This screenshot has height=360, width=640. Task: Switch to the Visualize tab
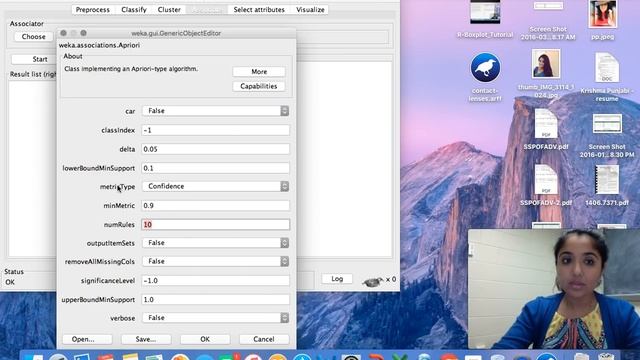310,9
